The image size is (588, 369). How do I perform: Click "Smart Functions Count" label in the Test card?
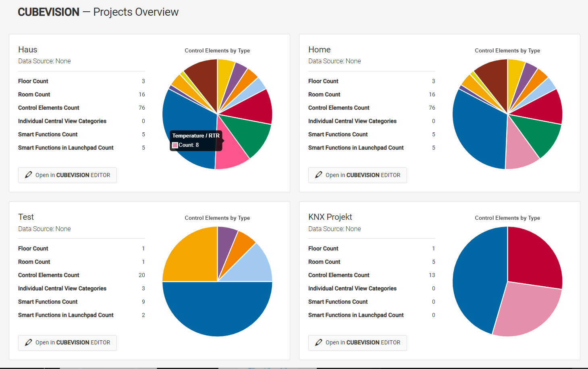[x=48, y=302]
